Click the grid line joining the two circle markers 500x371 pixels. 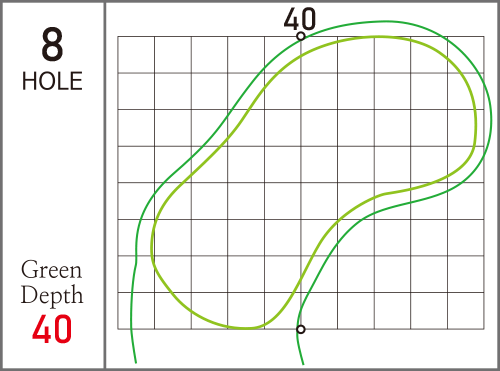[x=301, y=183]
